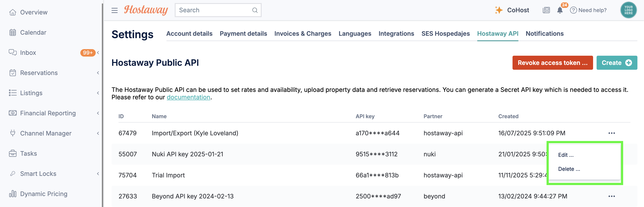Toggle the hamburger sidebar menu
Image resolution: width=644 pixels, height=207 pixels.
click(x=115, y=10)
